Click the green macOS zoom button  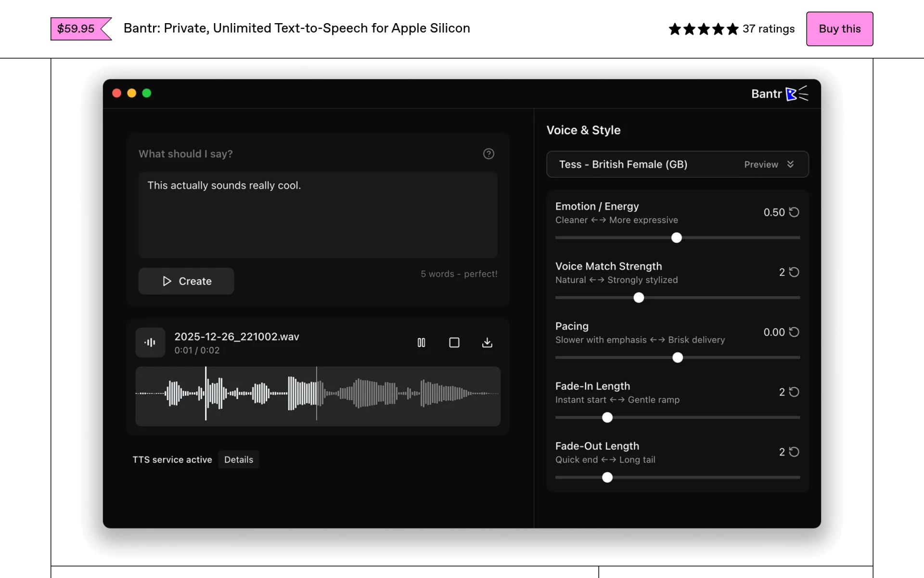point(147,93)
